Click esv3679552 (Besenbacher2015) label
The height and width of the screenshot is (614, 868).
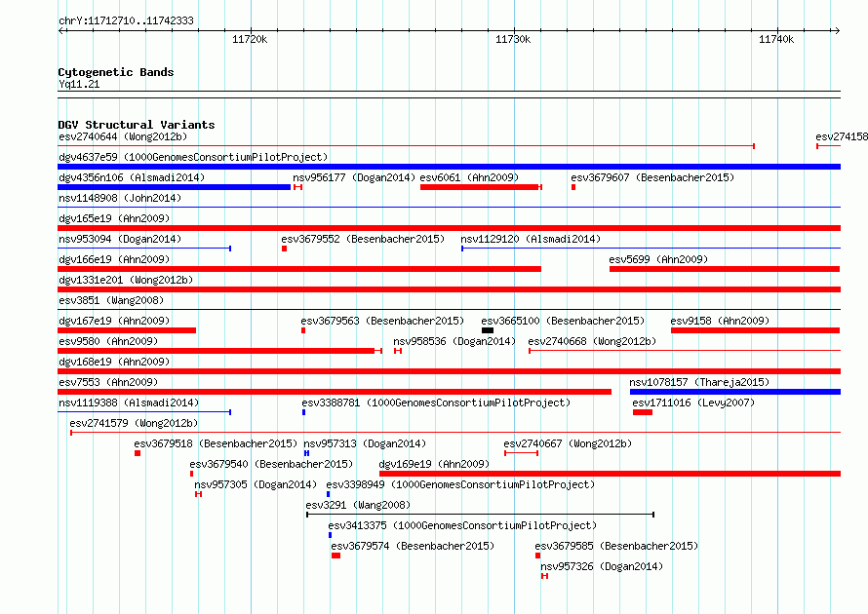(x=363, y=239)
